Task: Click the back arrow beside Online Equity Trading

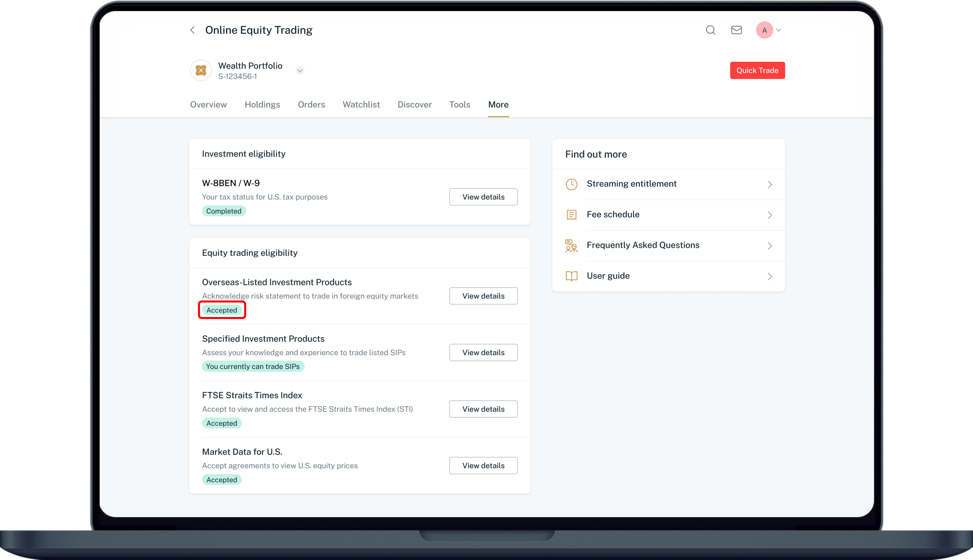Action: [193, 30]
